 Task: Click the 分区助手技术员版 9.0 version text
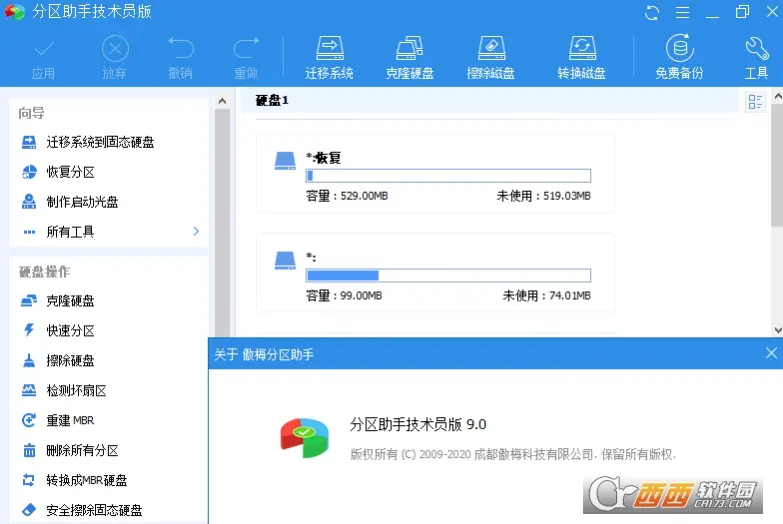tap(418, 425)
